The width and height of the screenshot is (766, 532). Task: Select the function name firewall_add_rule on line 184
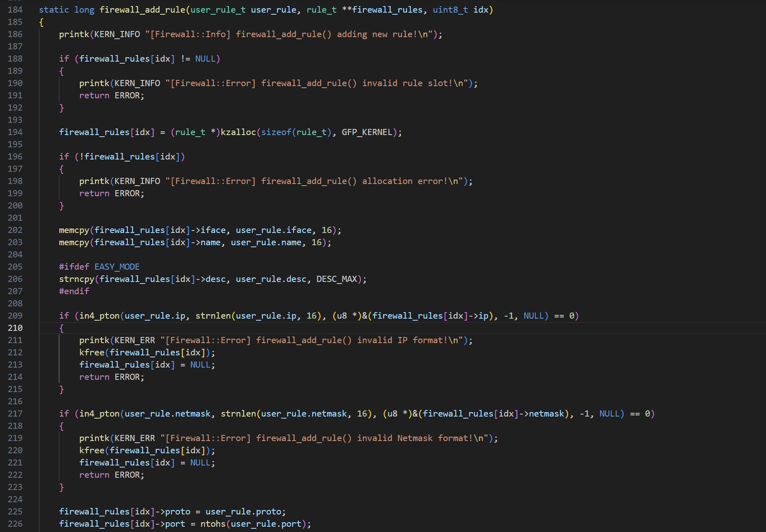pyautogui.click(x=143, y=9)
